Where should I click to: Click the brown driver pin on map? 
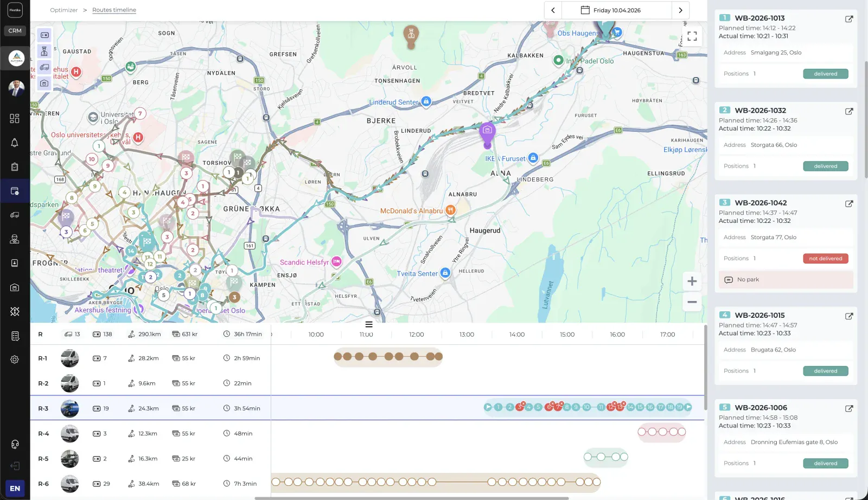(411, 37)
